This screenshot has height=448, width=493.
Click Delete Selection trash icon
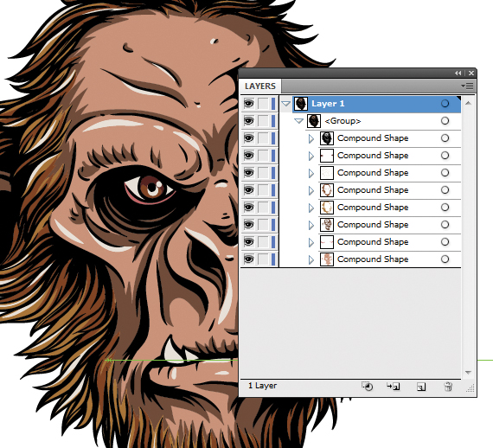pos(448,387)
